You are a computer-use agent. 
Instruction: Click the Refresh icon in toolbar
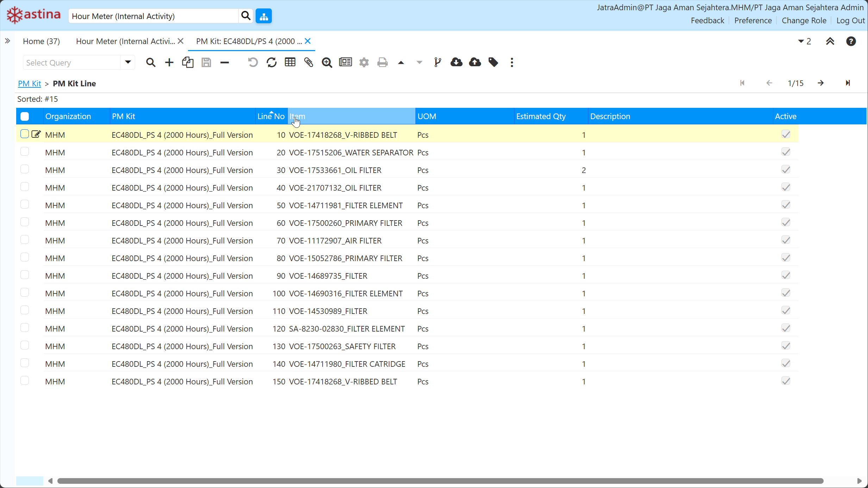pos(271,62)
